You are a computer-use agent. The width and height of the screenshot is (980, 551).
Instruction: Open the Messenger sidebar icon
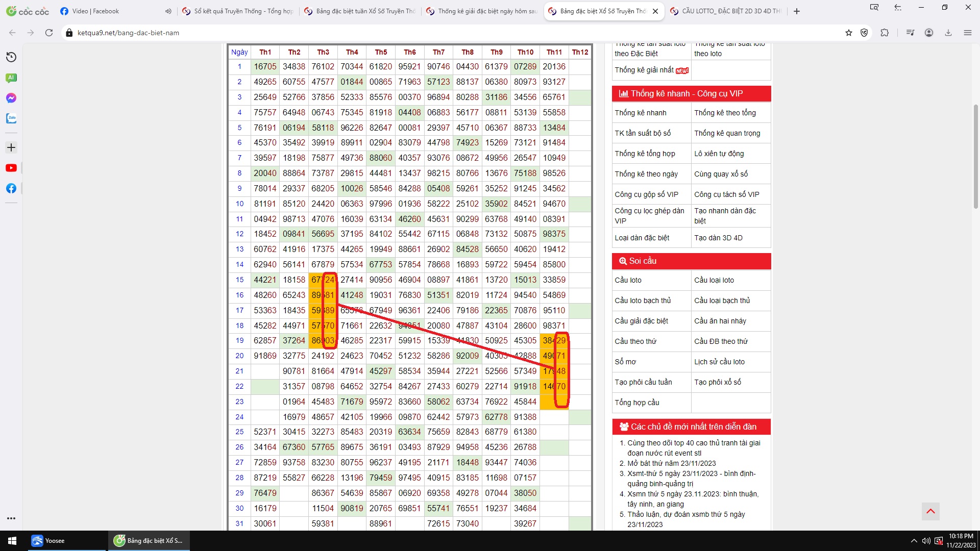coord(11,98)
